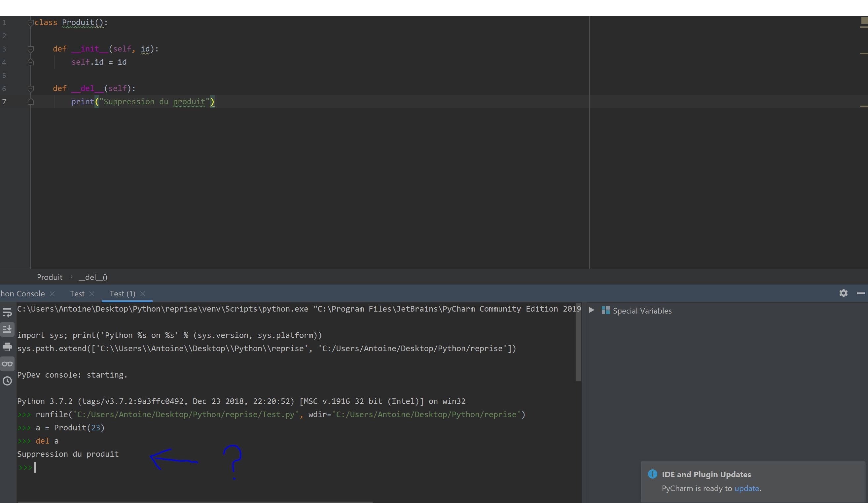Viewport: 868px width, 503px height.
Task: Click the IDE and Plugin Updates title
Action: click(x=706, y=474)
